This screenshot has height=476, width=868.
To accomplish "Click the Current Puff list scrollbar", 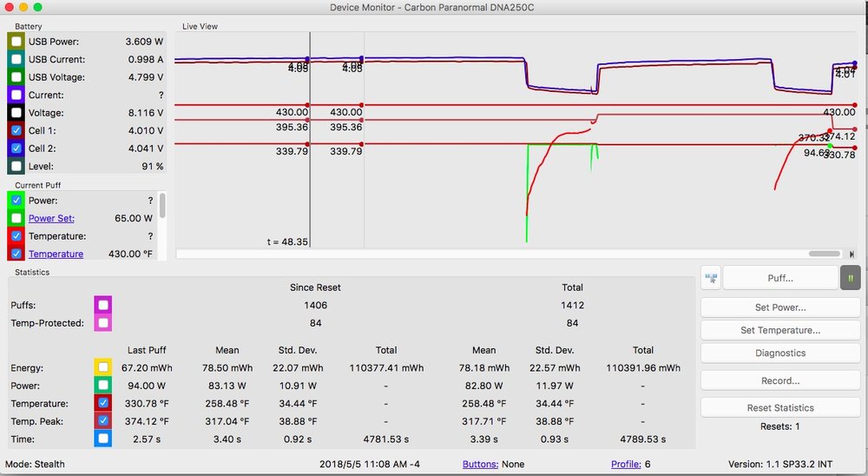I will (x=161, y=206).
